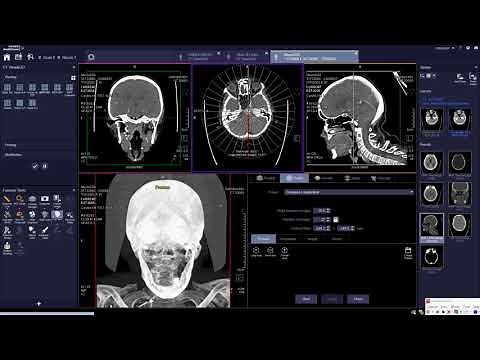Switch to the first tab of settings panel
Image resolution: width=480 pixels, height=360 pixels.
point(266,178)
